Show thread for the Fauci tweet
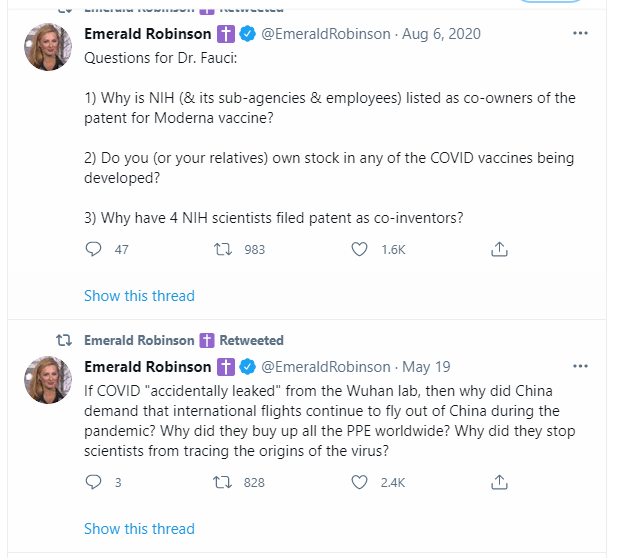The image size is (622, 558). (x=139, y=296)
